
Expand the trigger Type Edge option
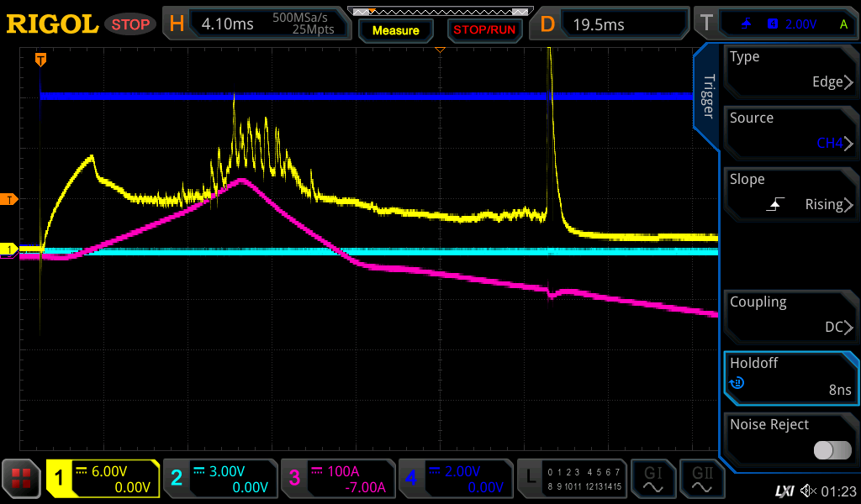(790, 70)
